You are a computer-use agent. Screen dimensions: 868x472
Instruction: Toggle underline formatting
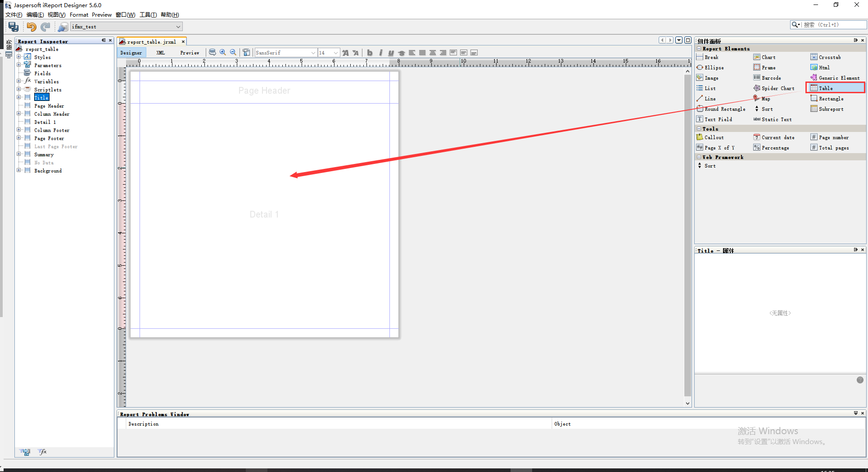pos(391,53)
